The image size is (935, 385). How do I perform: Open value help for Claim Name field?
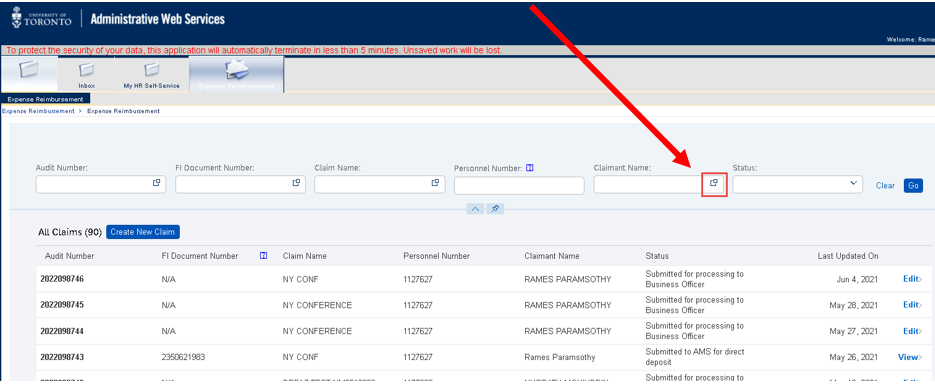tap(435, 184)
